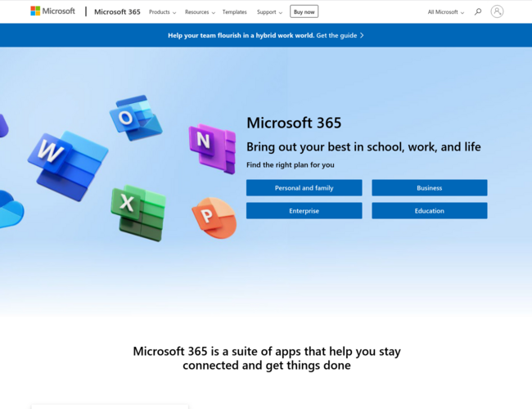
Task: Click the Microsoft 365 hero heading
Action: 294,123
